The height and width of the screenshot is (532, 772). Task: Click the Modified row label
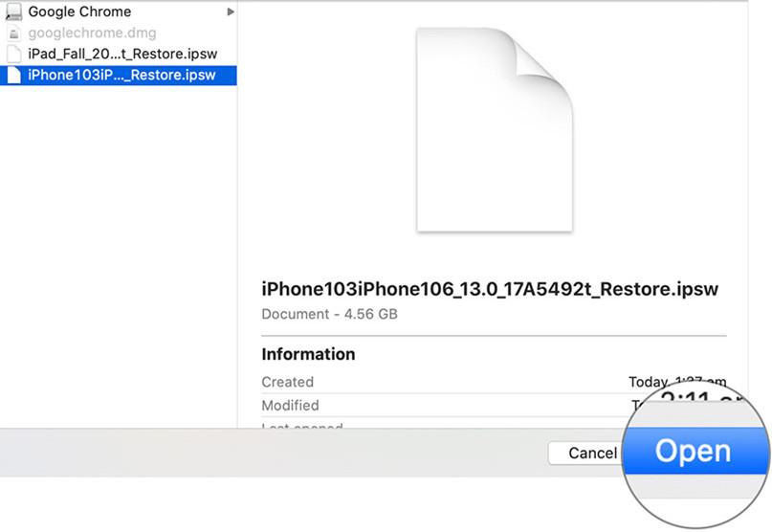tap(291, 405)
